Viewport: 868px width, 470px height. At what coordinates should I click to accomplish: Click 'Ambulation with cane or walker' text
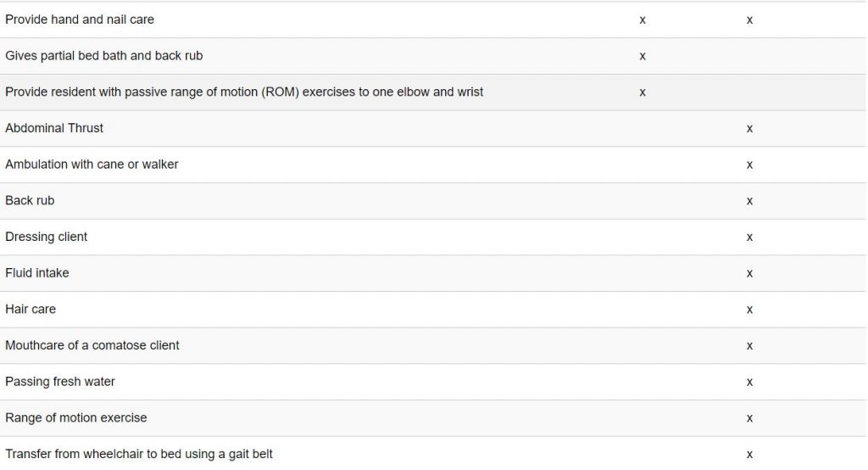click(92, 165)
